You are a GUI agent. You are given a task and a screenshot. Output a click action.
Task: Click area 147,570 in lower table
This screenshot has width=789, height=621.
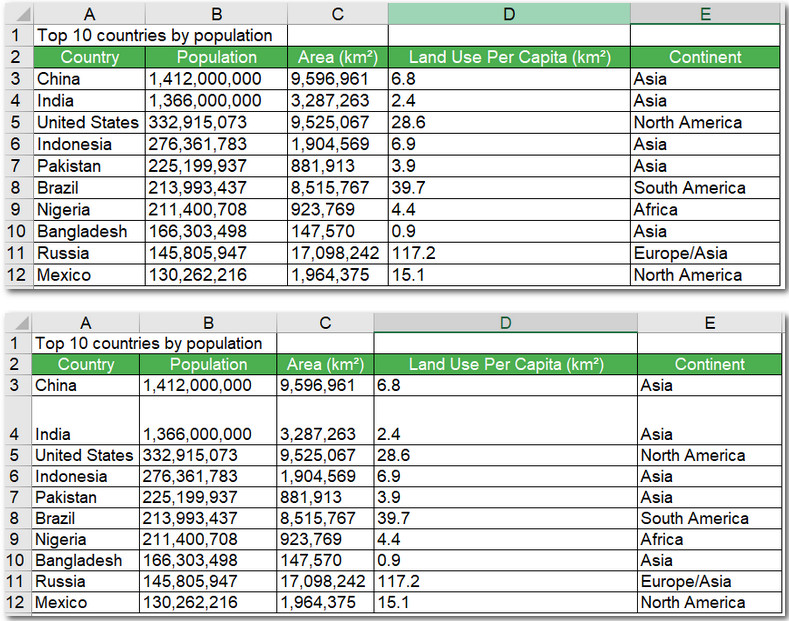[x=325, y=560]
